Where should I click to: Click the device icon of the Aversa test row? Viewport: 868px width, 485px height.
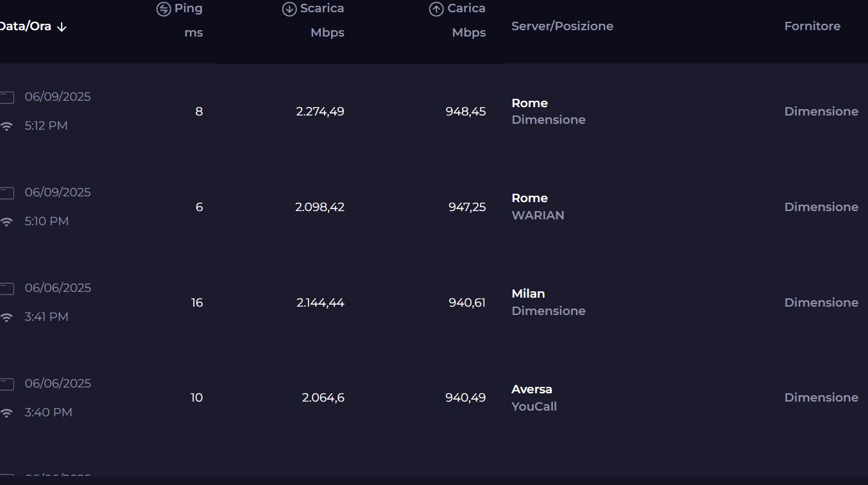coord(6,384)
